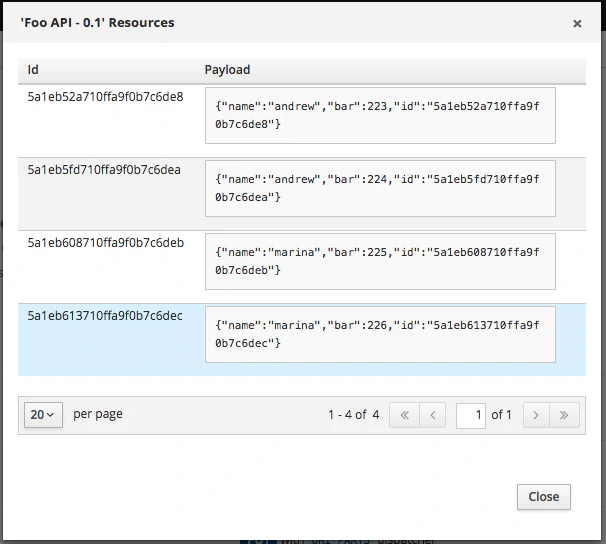Go to the next page of results
This screenshot has height=544, width=606.
(x=536, y=415)
